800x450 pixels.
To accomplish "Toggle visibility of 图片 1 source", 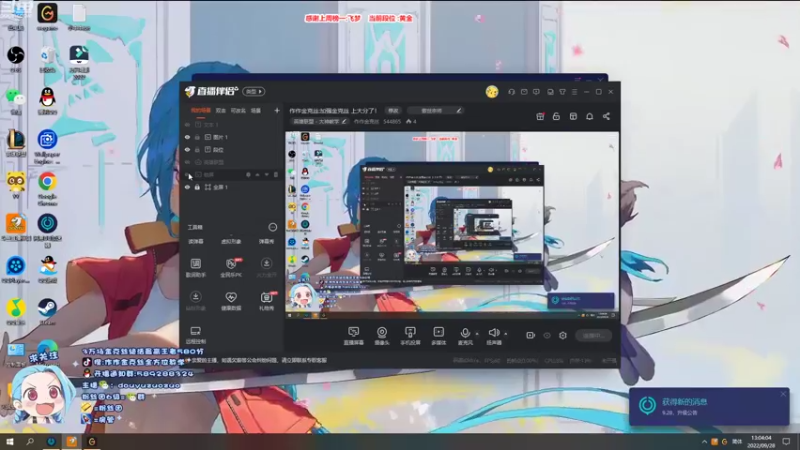I will click(187, 137).
